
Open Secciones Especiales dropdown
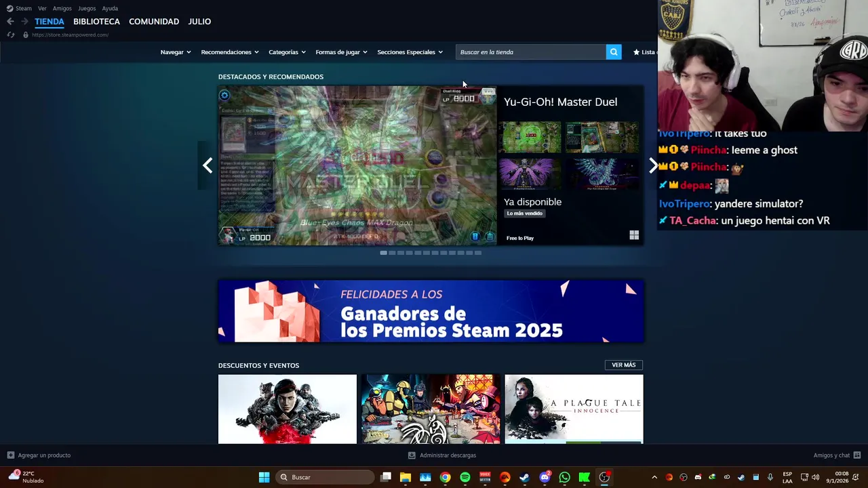(410, 52)
